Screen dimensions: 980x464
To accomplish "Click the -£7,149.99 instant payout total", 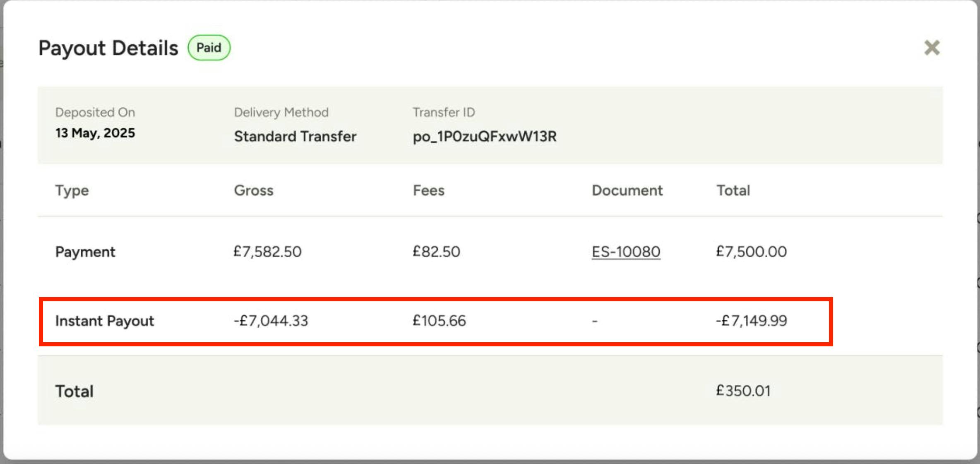I will [752, 321].
